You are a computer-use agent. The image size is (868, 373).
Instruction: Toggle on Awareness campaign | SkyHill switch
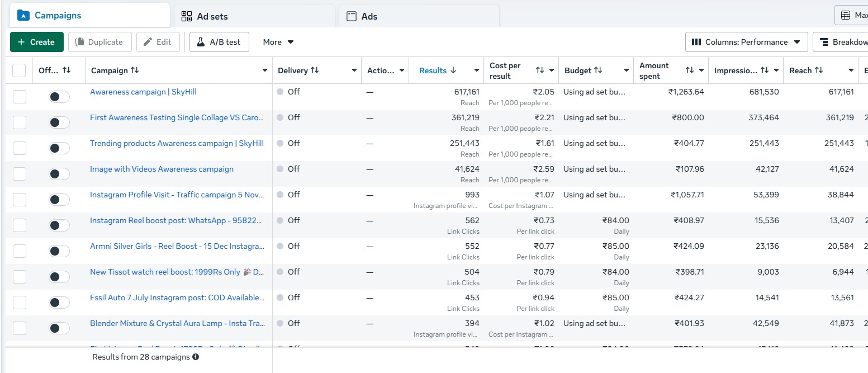coord(59,97)
